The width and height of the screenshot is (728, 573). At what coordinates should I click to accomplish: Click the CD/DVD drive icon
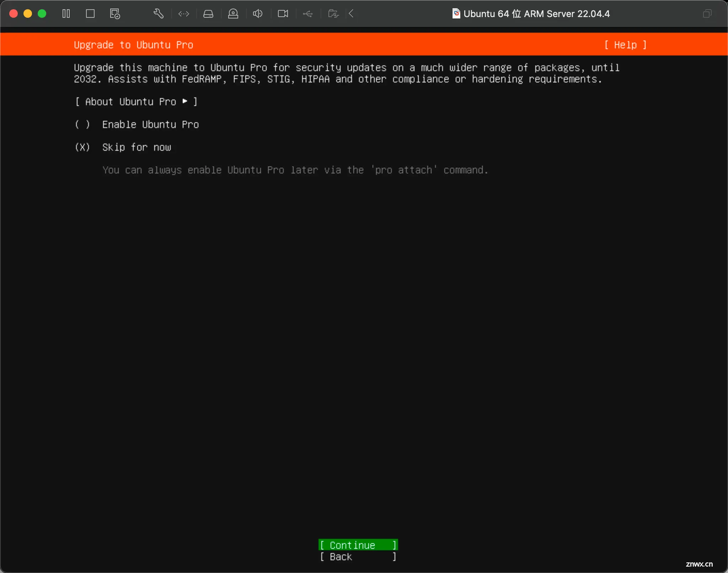click(x=233, y=14)
